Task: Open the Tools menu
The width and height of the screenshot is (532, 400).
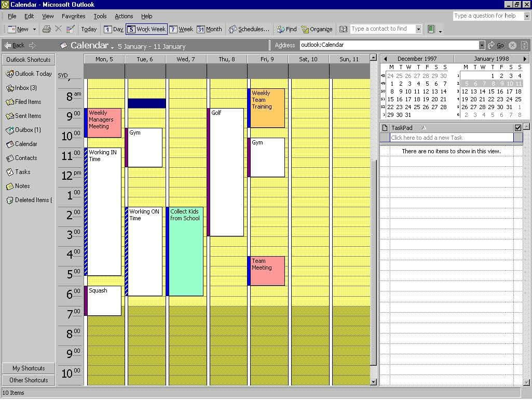Action: (100, 16)
